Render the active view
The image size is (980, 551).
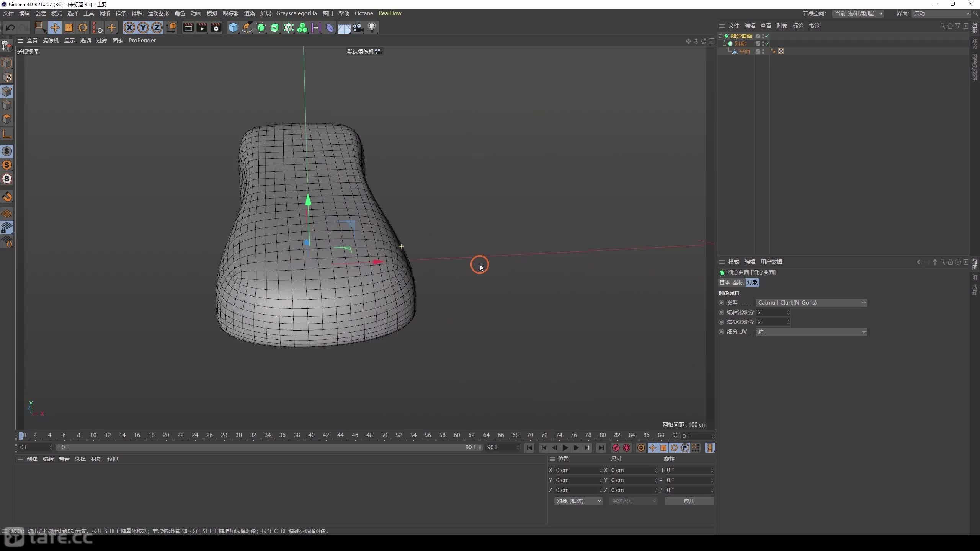188,28
